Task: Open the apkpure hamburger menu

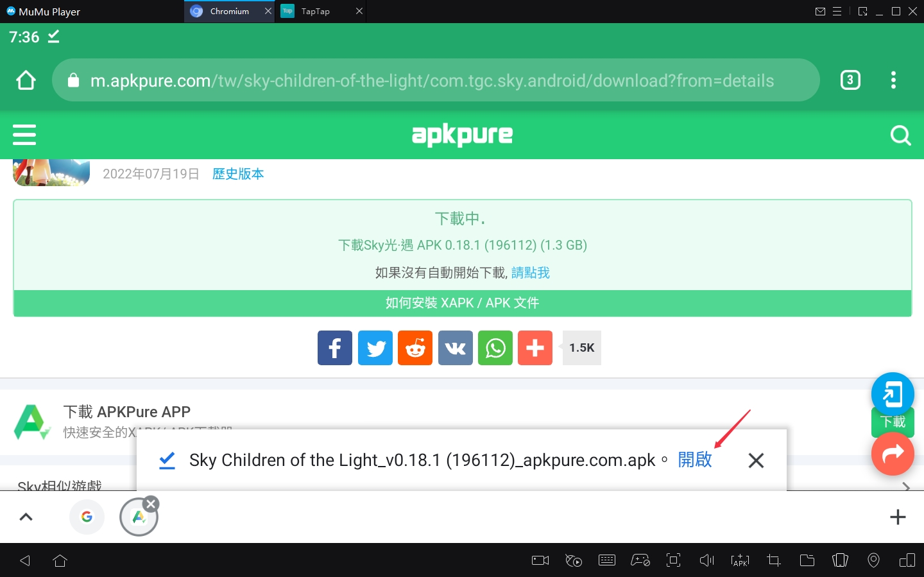Action: [x=24, y=135]
